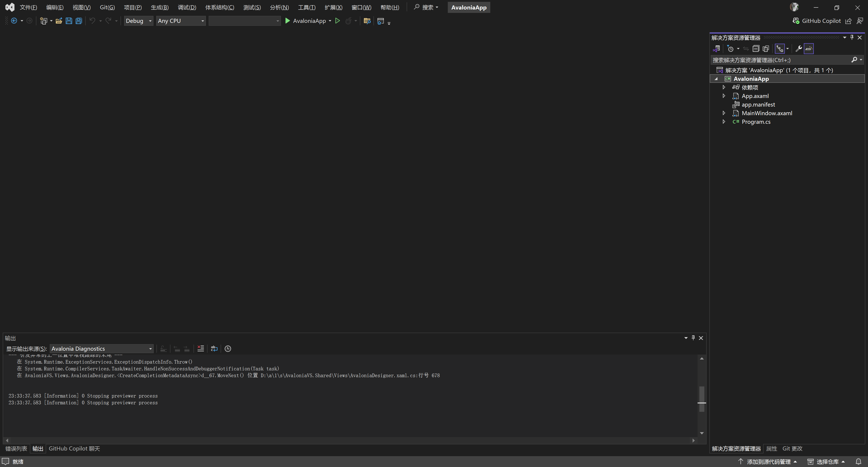Viewport: 868px width, 467px height.
Task: Select the solution 'AvaloniaApp' root node
Action: click(x=779, y=70)
